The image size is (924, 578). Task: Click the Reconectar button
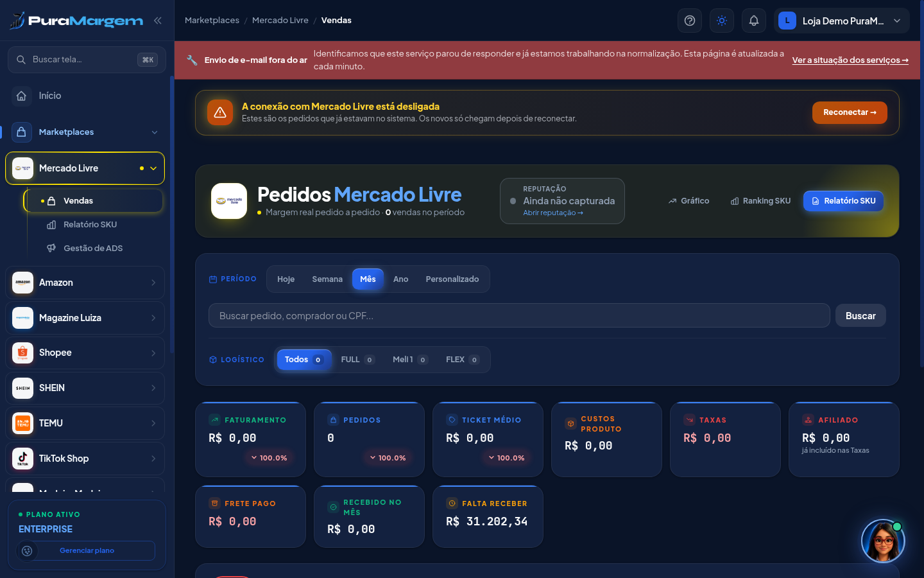coord(850,112)
